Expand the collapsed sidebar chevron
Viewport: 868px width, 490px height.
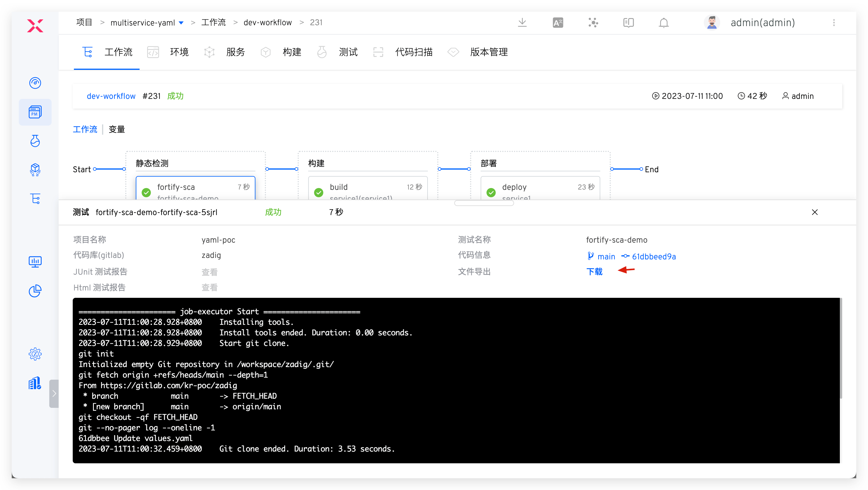tap(54, 393)
